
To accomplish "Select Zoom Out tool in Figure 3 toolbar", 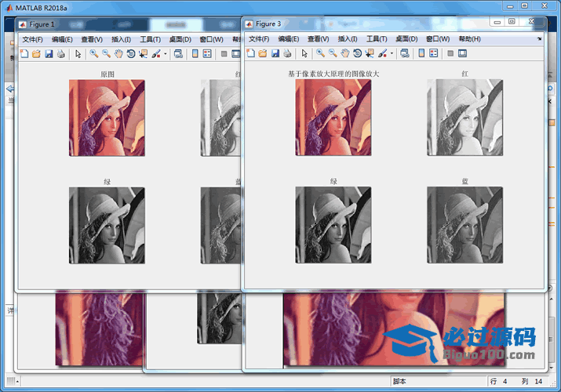I will pos(333,53).
